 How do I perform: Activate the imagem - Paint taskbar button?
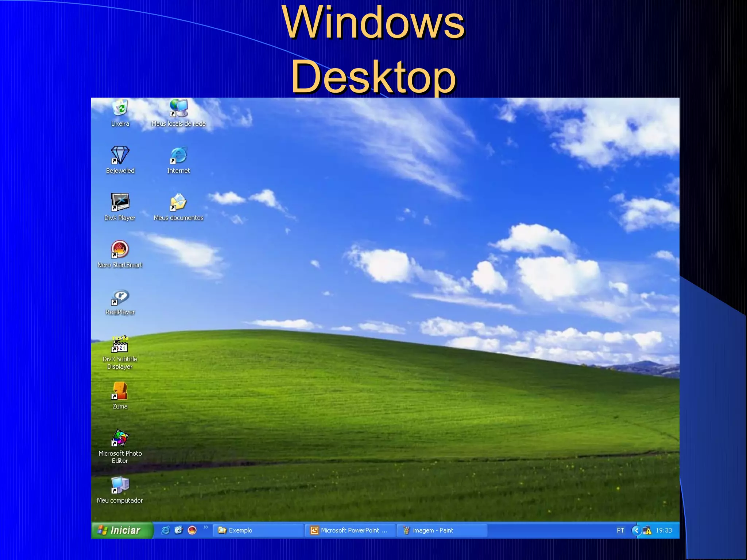(442, 530)
